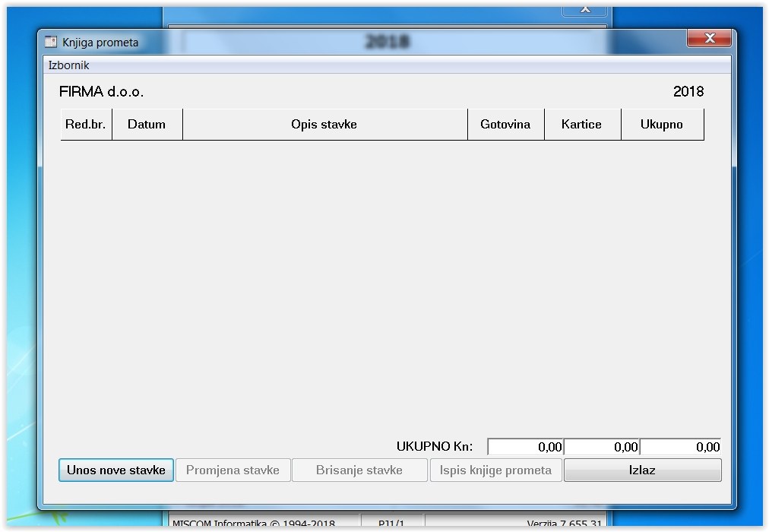Select the Gotovina column header
The image size is (769, 532).
tap(505, 125)
